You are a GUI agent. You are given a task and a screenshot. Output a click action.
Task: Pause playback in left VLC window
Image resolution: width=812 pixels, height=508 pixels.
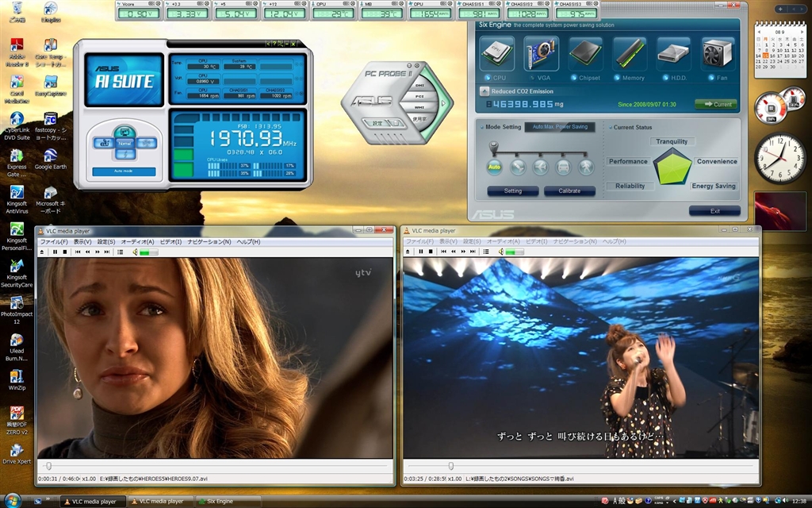point(55,252)
